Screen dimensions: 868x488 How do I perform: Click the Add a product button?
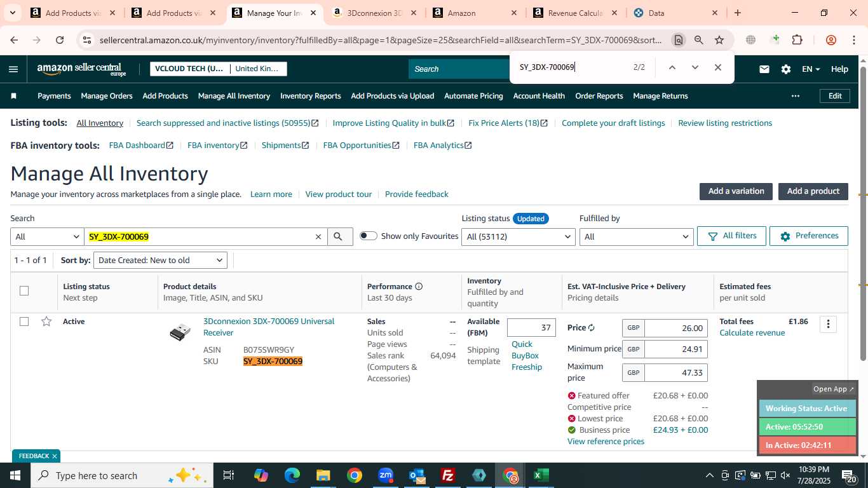click(x=813, y=191)
